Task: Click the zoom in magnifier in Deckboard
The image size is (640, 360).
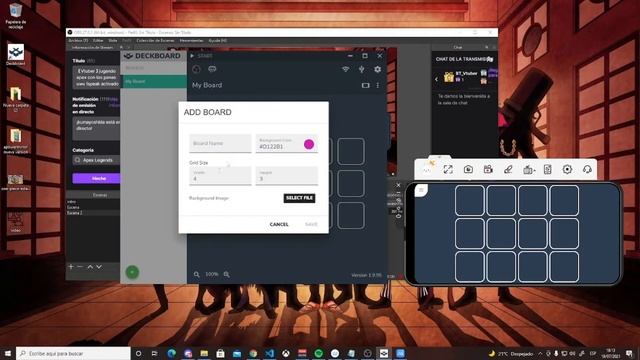Action: point(227,274)
